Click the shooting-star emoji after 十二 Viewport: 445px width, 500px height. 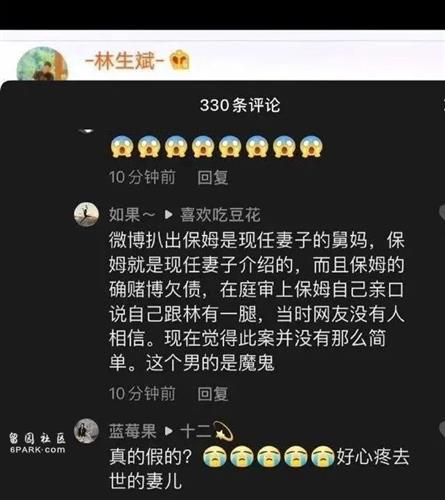click(x=223, y=431)
